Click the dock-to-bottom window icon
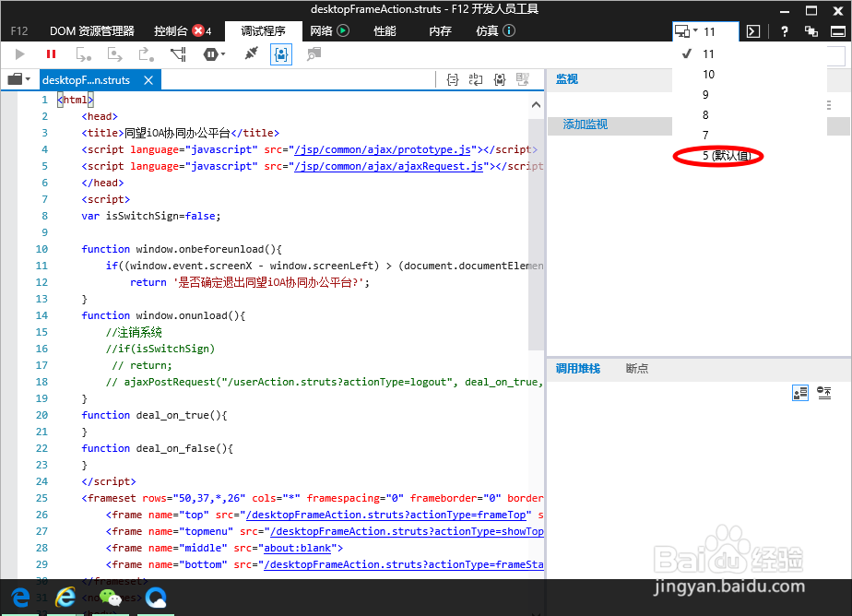This screenshot has height=616, width=852. (x=838, y=31)
